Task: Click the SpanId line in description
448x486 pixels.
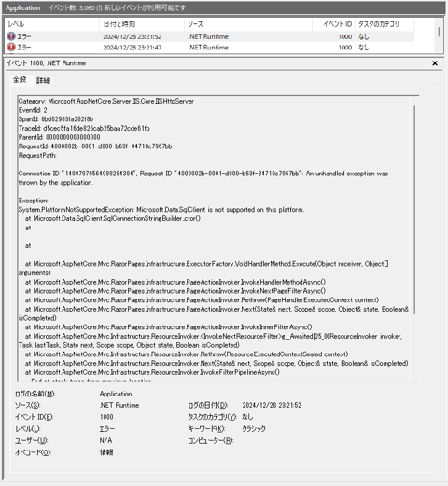Action: click(56, 119)
